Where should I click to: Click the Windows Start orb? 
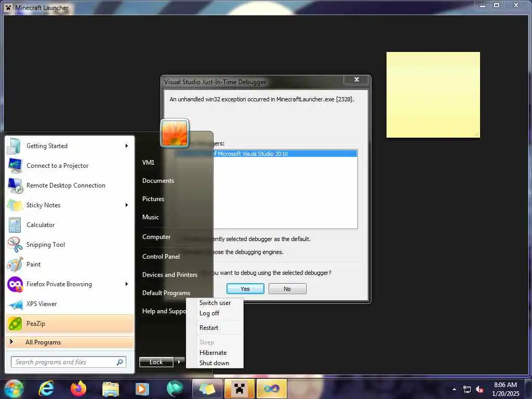coord(14,389)
